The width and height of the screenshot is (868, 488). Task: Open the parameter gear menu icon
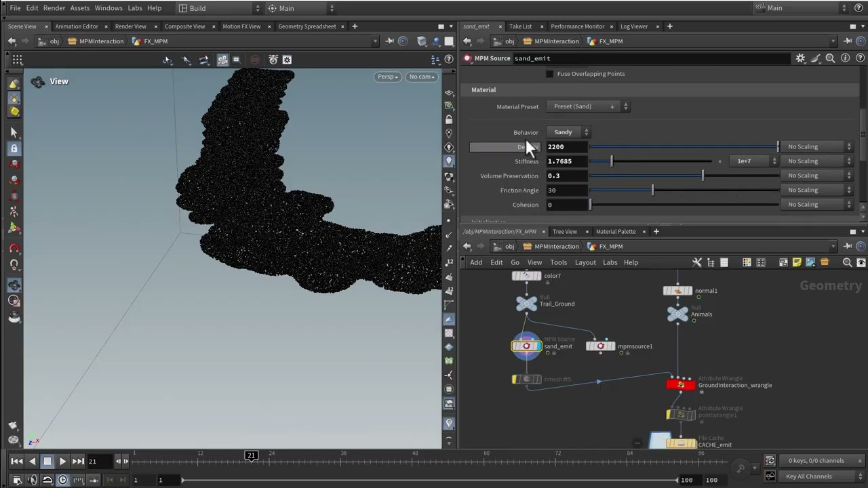click(x=800, y=58)
